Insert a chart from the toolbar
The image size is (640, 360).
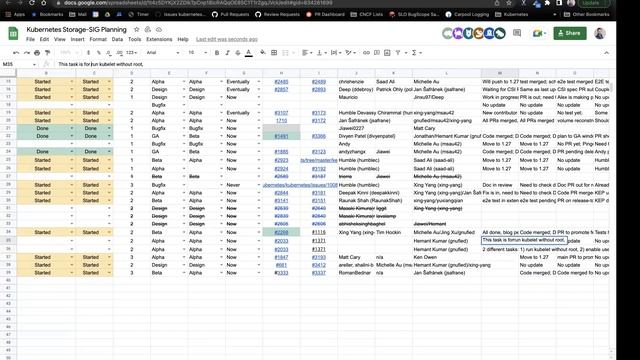[x=387, y=53]
